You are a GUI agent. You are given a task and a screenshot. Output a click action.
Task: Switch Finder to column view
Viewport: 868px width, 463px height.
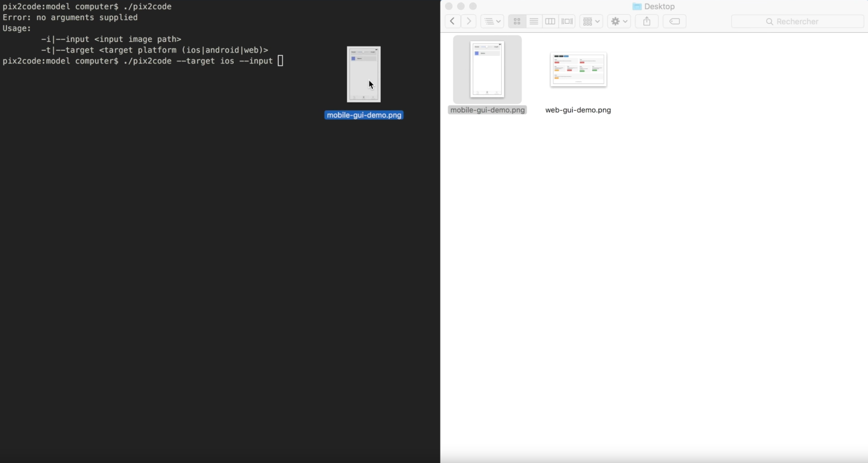pyautogui.click(x=550, y=21)
